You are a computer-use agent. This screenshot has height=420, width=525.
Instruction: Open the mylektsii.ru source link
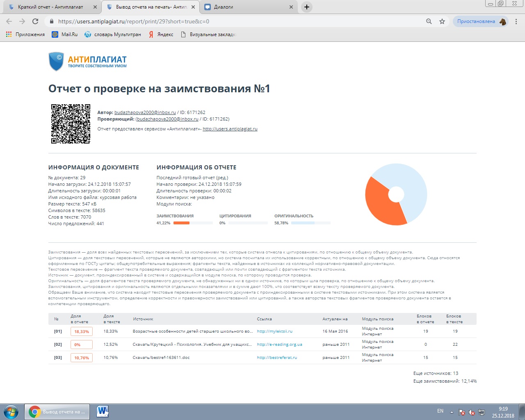tap(274, 331)
